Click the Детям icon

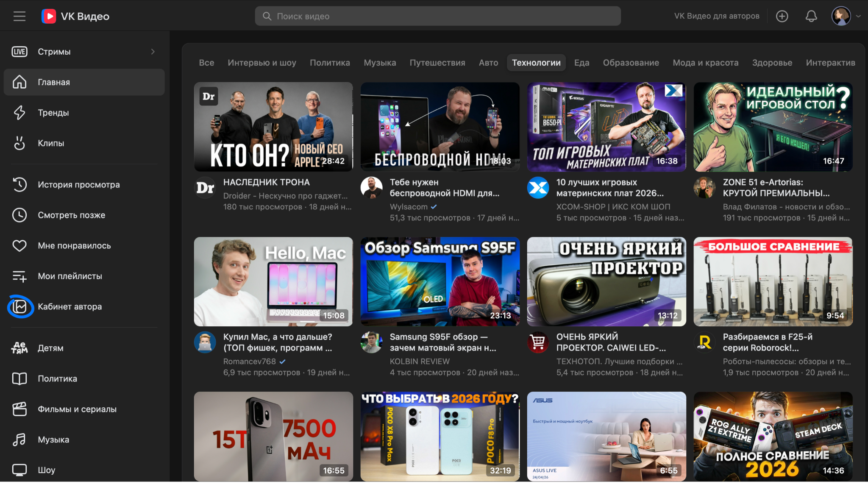(x=19, y=348)
